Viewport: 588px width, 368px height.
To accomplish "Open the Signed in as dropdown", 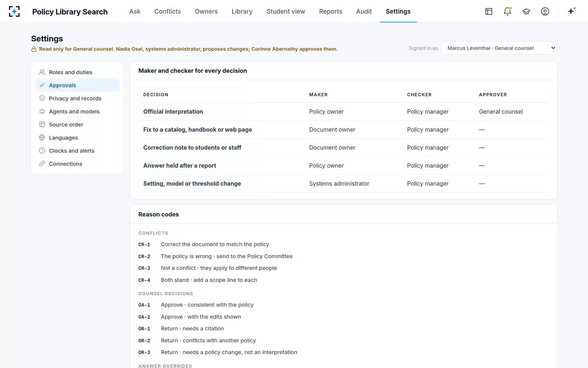I will point(499,48).
